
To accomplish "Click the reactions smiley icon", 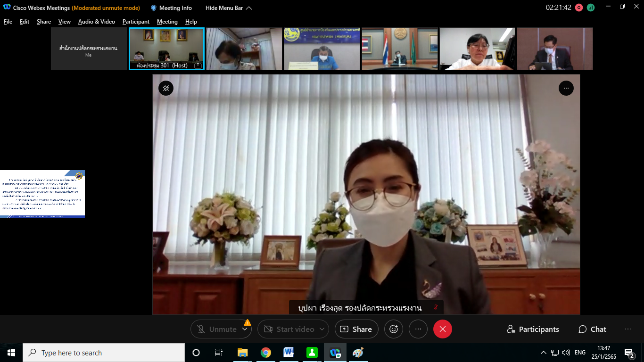I will 394,329.
